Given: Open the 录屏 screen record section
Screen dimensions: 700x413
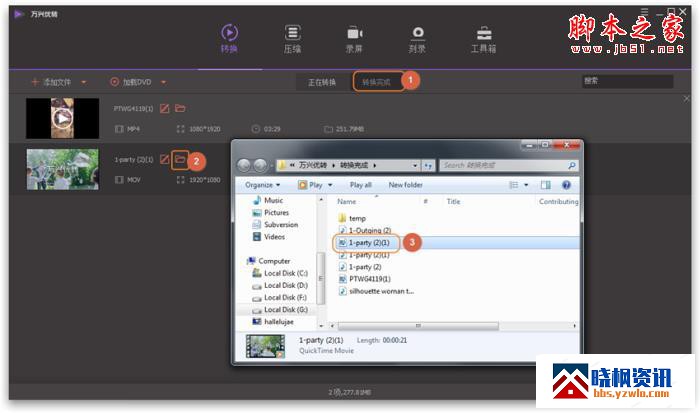Looking at the screenshot, I should point(354,39).
